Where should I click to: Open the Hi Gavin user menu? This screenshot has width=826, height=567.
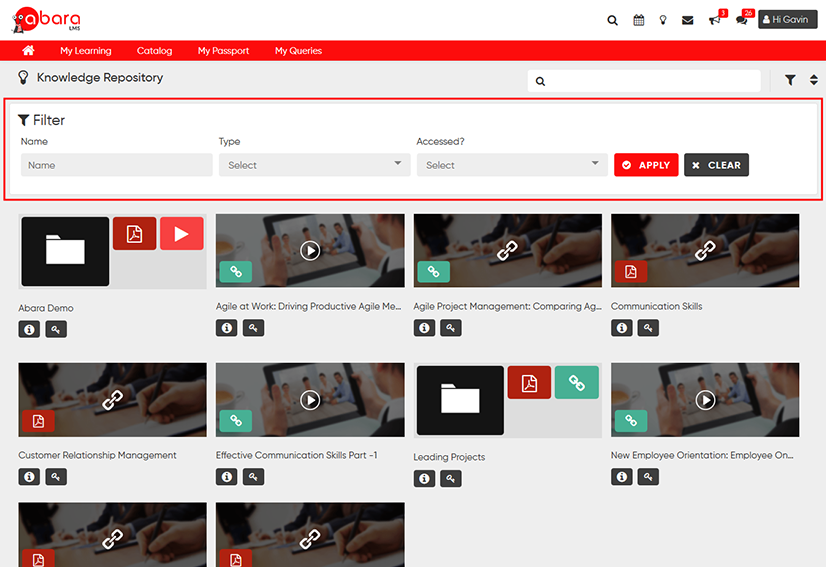[x=788, y=19]
